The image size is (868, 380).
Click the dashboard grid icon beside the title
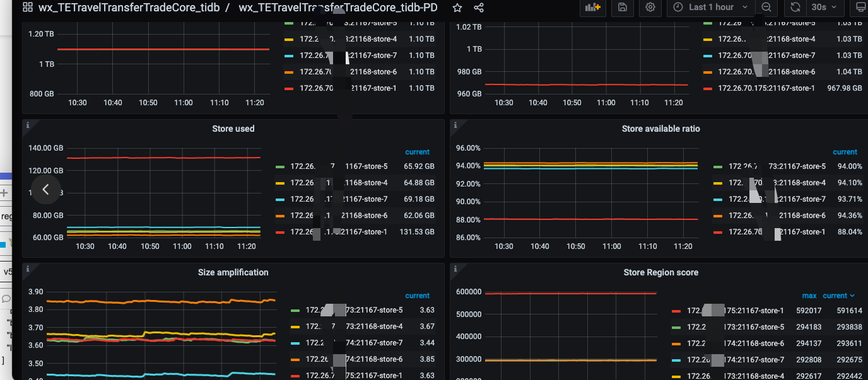[x=27, y=8]
